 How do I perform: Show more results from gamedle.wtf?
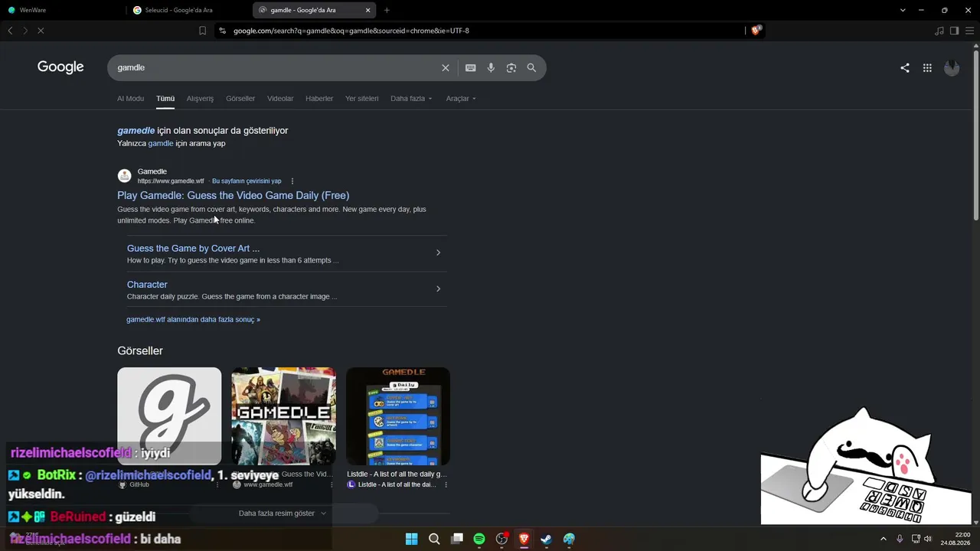193,320
